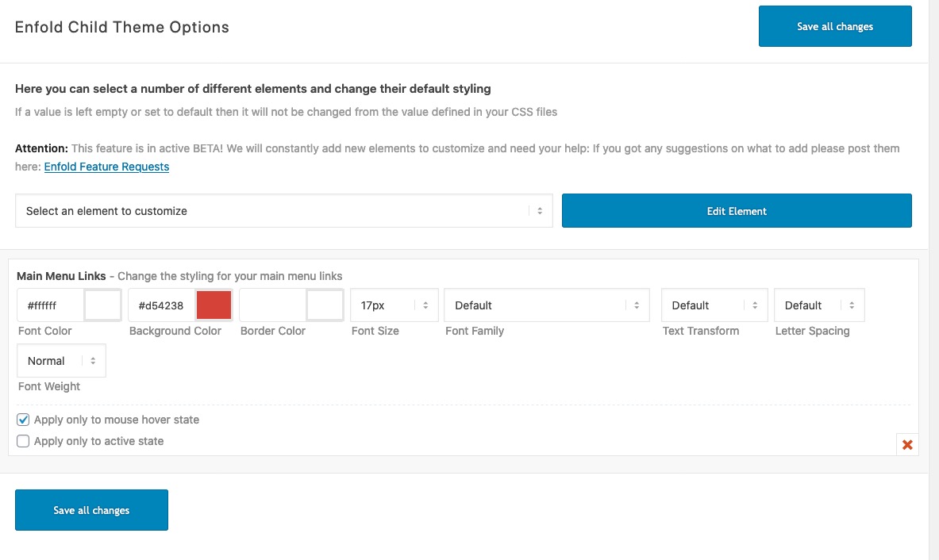Click the page vertical scrollbar track
Viewport: 939px width, 560px height.
(933, 280)
